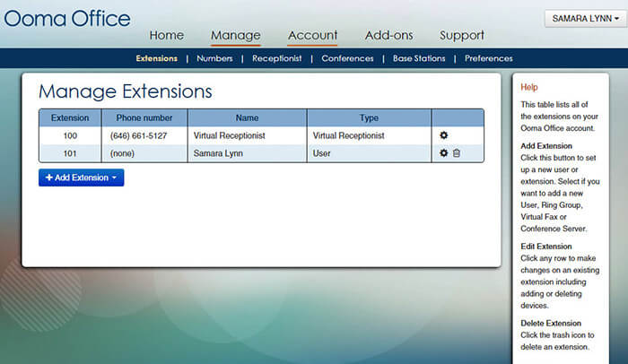Select extension number 100 cell
This screenshot has height=364, width=628.
coord(70,135)
